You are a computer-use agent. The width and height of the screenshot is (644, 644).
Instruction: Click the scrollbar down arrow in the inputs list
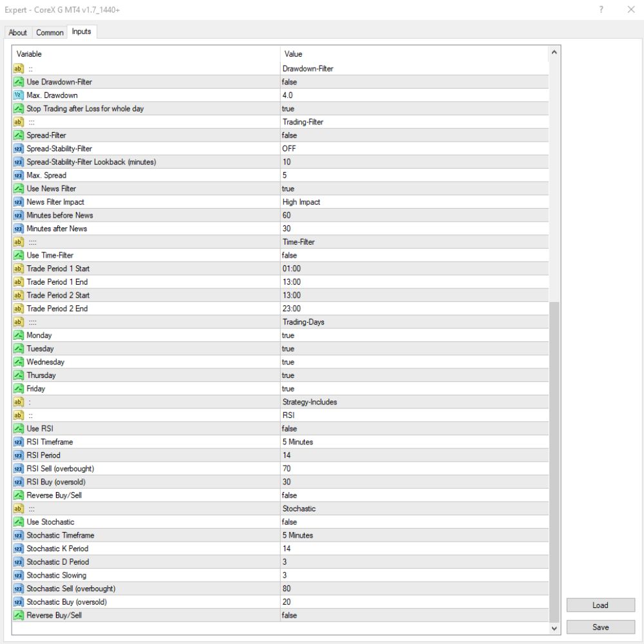[x=554, y=629]
